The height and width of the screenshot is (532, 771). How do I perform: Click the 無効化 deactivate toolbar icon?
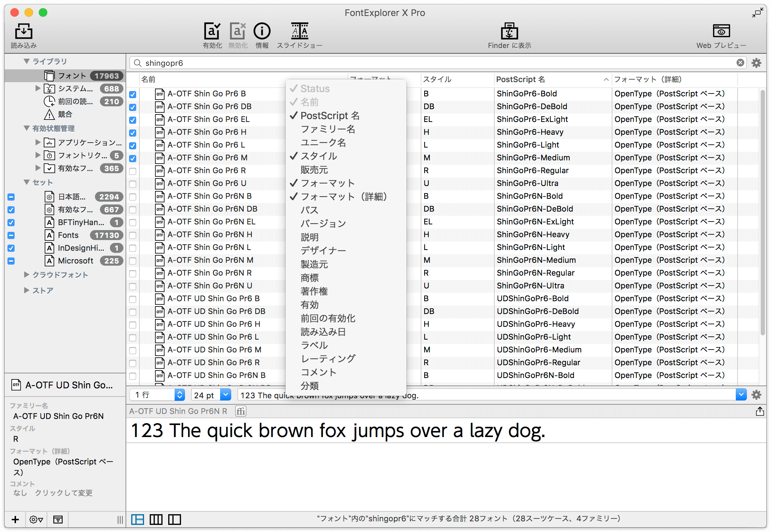[238, 31]
